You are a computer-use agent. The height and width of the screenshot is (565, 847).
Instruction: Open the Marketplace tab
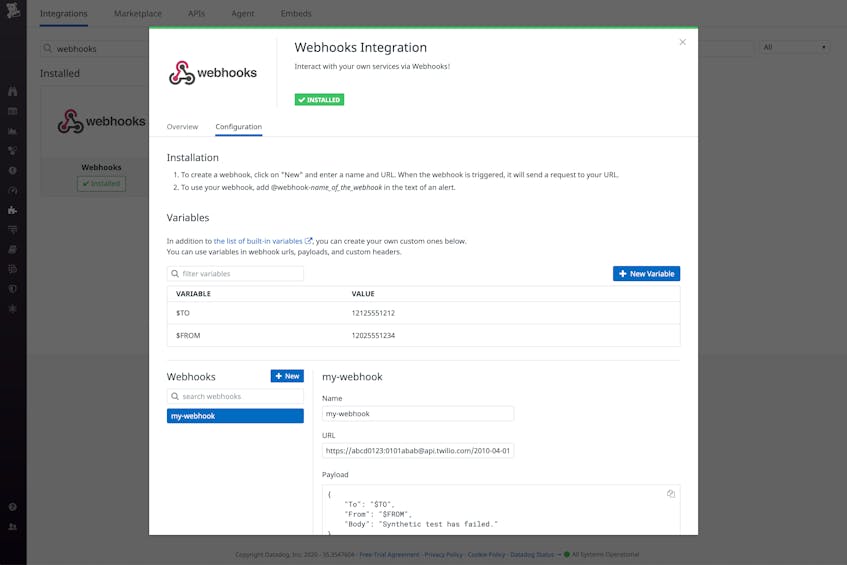click(138, 14)
